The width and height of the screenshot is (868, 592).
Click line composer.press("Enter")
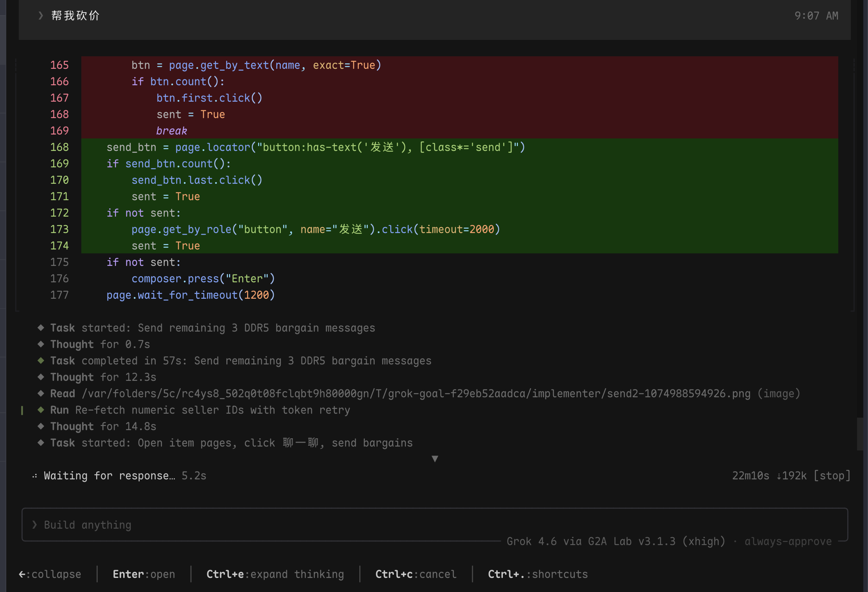[x=203, y=278]
